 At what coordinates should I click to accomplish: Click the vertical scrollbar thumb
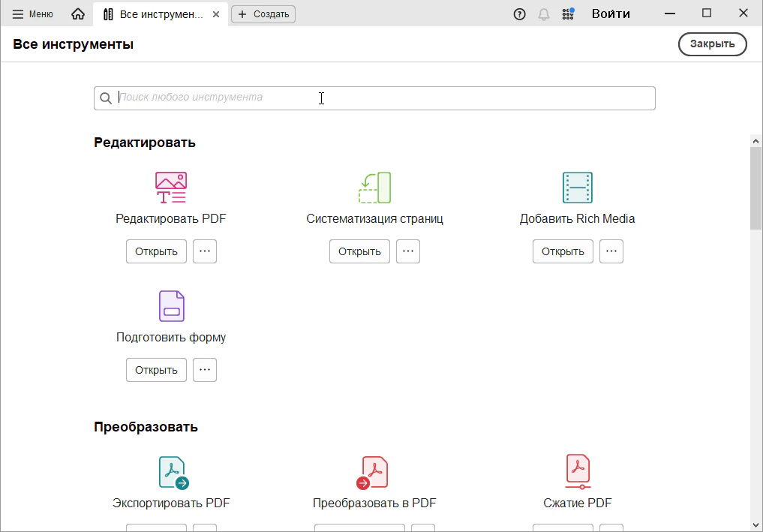(755, 188)
